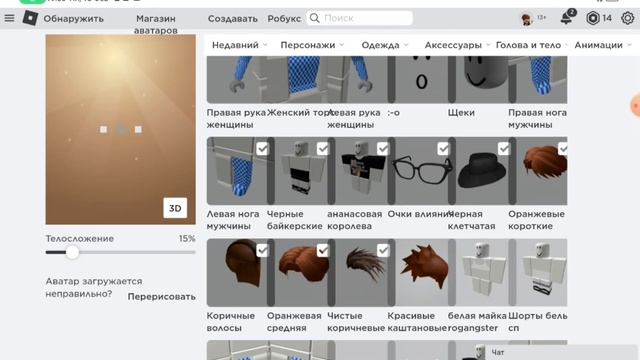The height and width of the screenshot is (360, 640).
Task: Open the settings gear
Action: [627, 18]
